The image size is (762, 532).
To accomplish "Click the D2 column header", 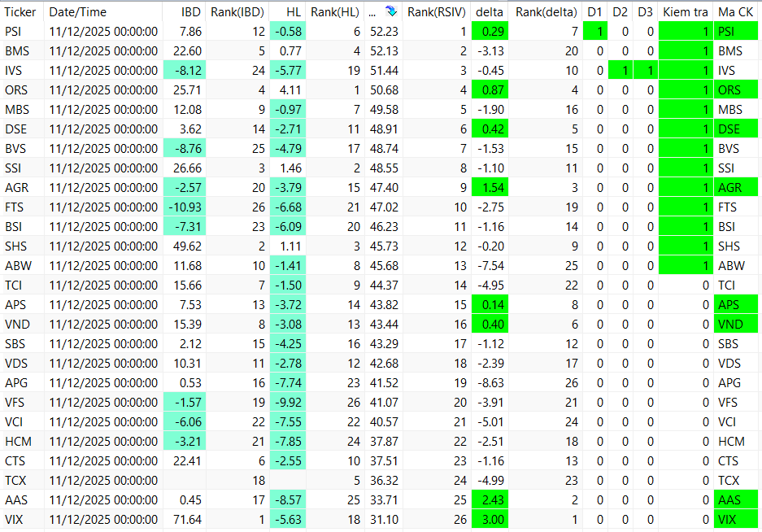I will [x=620, y=11].
